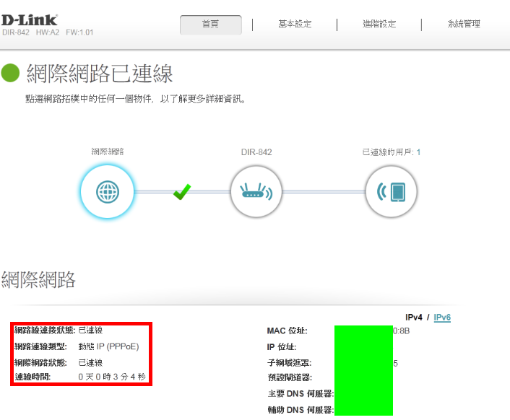Click the green connection status circle
The height and width of the screenshot is (420, 510).
tap(11, 73)
